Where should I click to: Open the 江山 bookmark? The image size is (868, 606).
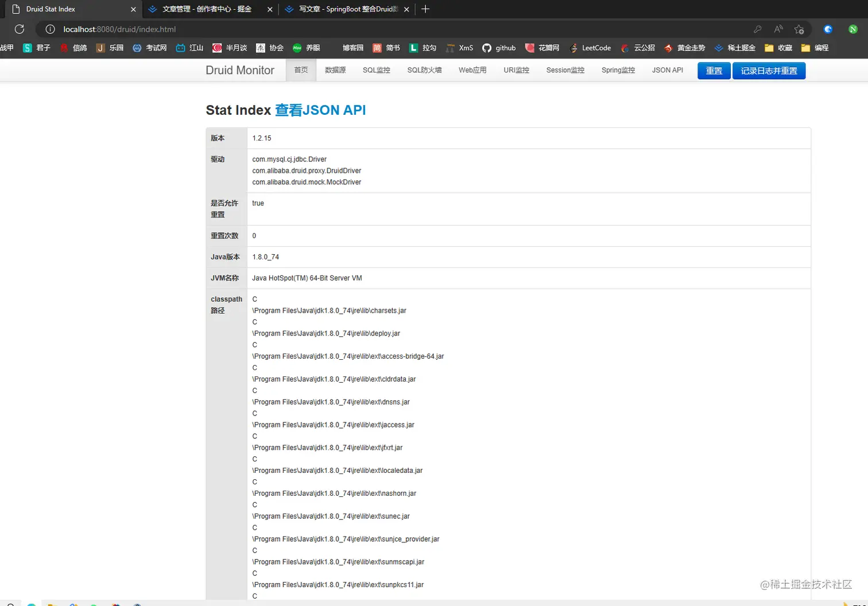click(x=190, y=48)
